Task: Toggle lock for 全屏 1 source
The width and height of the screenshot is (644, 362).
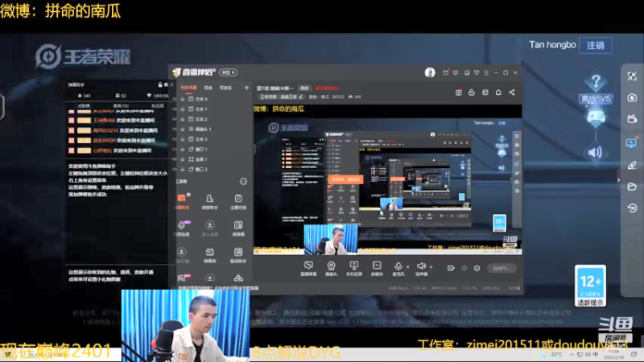Action: tap(183, 159)
